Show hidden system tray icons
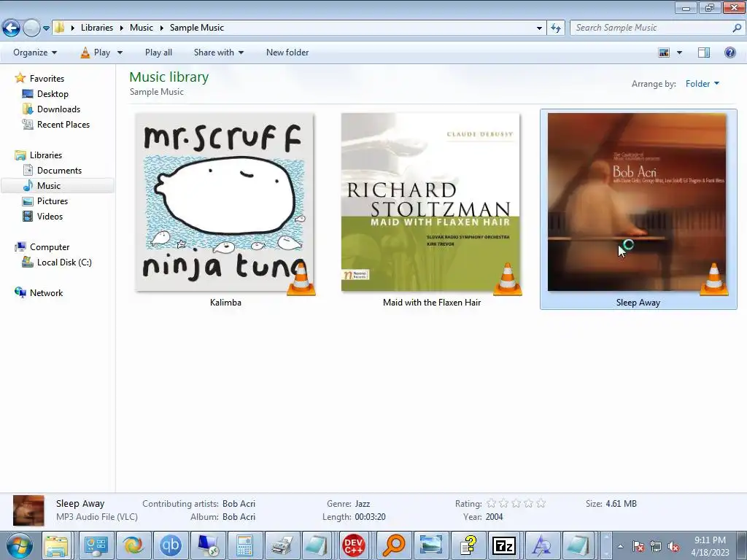This screenshot has width=747, height=560. pos(620,547)
